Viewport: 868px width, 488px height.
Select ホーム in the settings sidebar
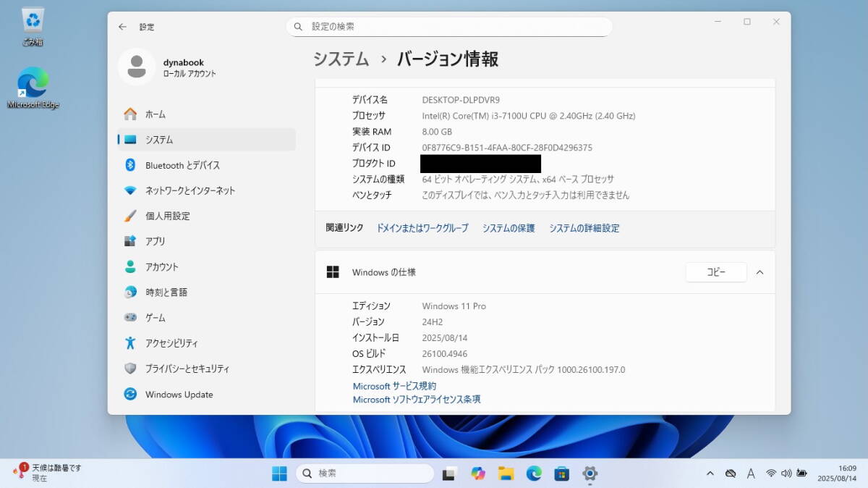155,114
